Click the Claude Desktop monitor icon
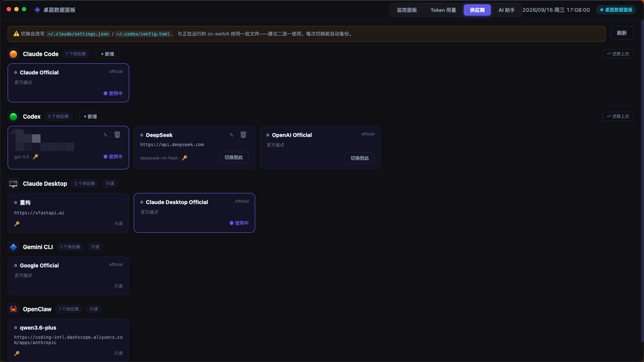 click(13, 184)
